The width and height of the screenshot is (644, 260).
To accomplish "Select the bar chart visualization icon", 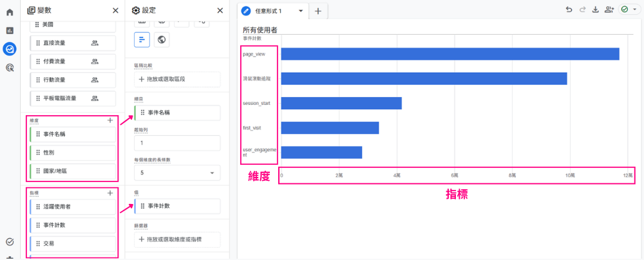I will [x=141, y=40].
